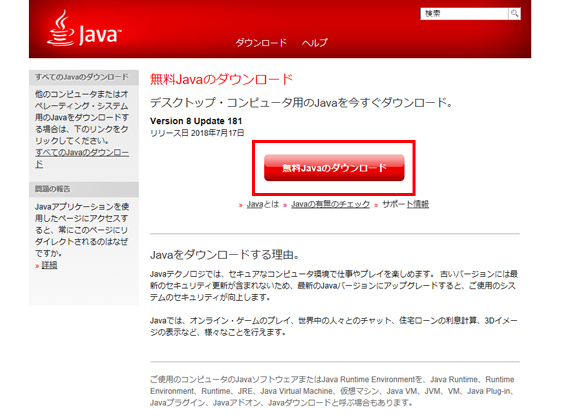The image size is (570, 420).
Task: Click the red 無料Javaのダウンロード button
Action: tap(334, 168)
